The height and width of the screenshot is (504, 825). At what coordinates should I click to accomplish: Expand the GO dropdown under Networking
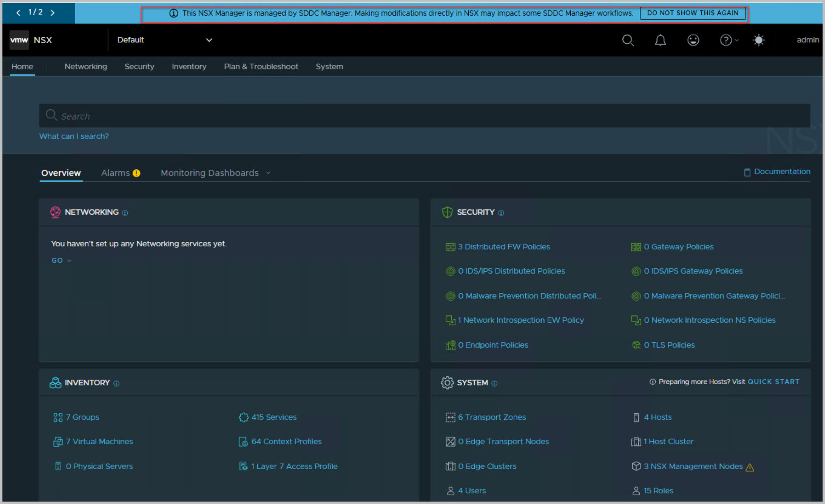(61, 260)
